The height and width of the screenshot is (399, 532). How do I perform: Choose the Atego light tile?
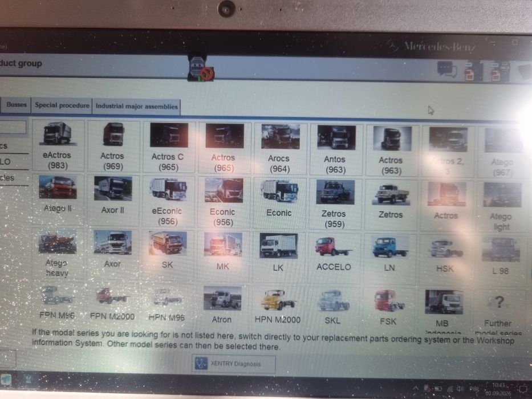[502, 206]
